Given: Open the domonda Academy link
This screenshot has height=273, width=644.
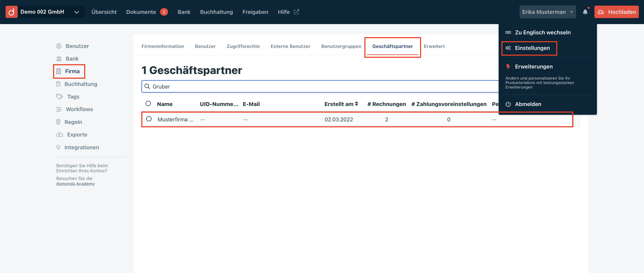Looking at the screenshot, I should click(75, 184).
